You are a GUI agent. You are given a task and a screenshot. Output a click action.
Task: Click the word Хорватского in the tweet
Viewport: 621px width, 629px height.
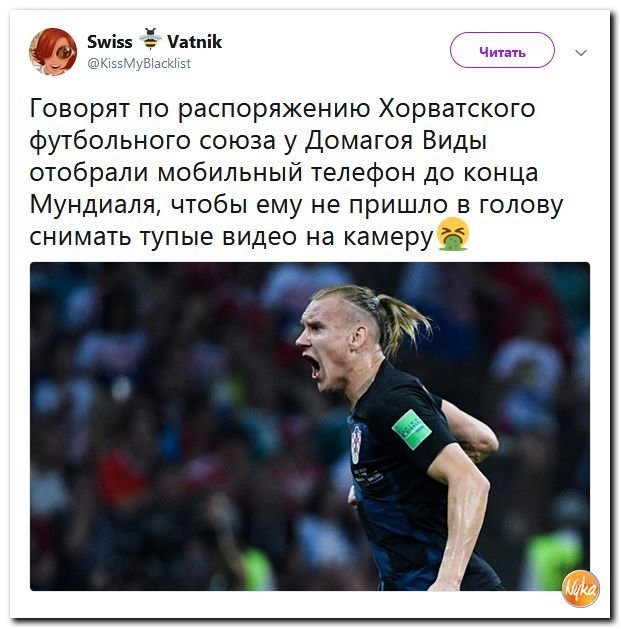(x=457, y=108)
